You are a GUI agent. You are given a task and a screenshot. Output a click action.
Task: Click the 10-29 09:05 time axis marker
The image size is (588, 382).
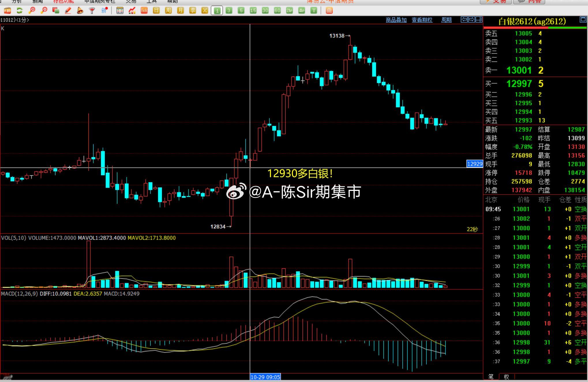[x=265, y=377]
